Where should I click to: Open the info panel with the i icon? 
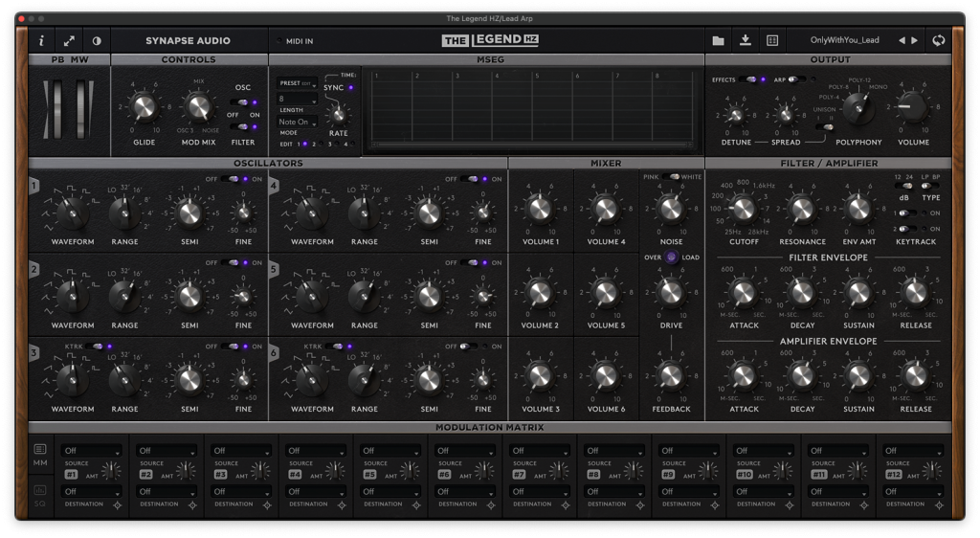(x=41, y=40)
